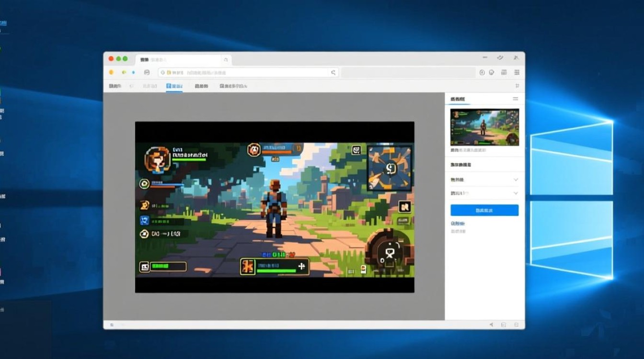Image resolution: width=644 pixels, height=359 pixels.
Task: Click the search icon inside address bar
Action: 333,73
